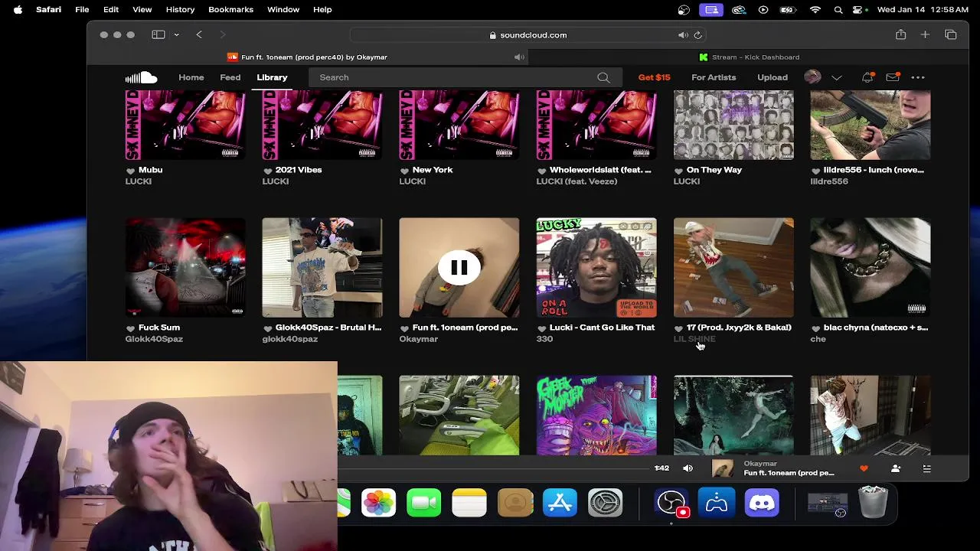Open the Wi-Fi menu bar icon
The image size is (980, 551).
pyautogui.click(x=815, y=9)
